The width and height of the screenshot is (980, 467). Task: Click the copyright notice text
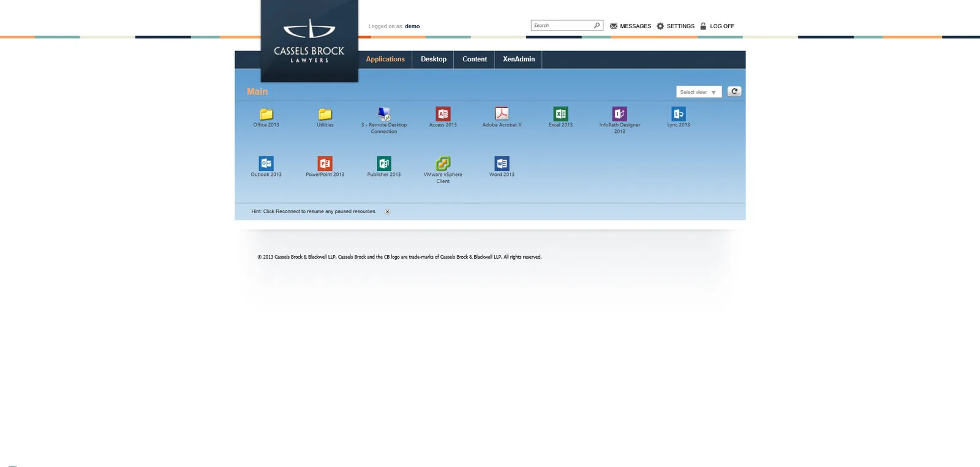pos(399,257)
